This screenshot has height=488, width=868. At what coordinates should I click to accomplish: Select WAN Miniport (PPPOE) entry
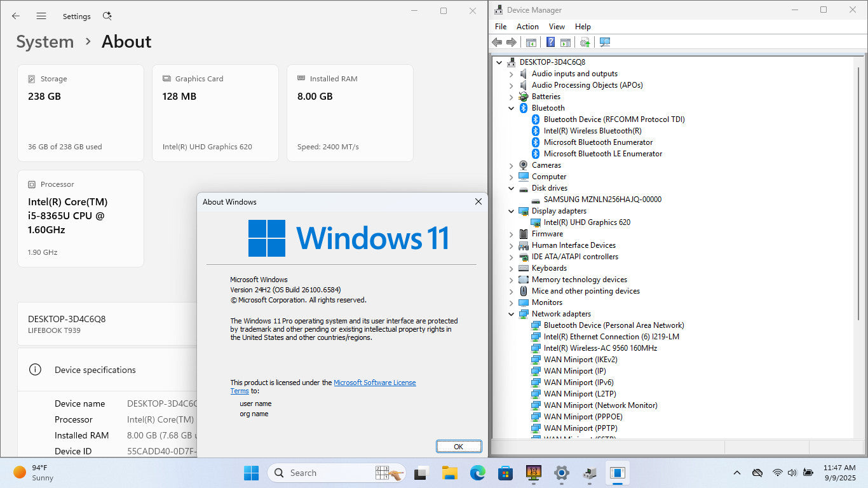pos(583,417)
